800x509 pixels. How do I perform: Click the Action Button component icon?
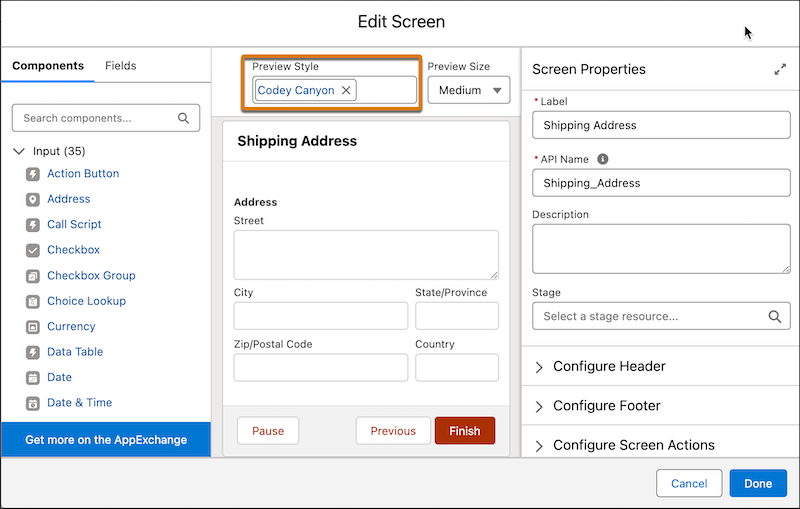coord(32,174)
